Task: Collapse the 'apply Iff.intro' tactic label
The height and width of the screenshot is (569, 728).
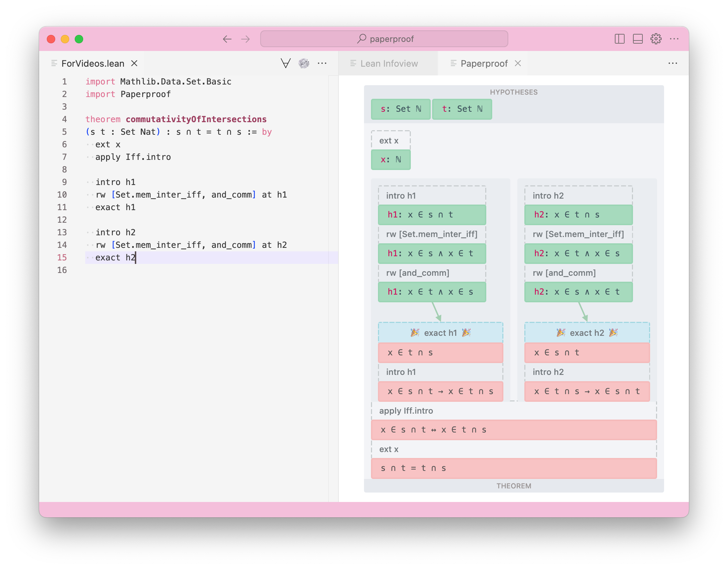Action: click(x=406, y=411)
